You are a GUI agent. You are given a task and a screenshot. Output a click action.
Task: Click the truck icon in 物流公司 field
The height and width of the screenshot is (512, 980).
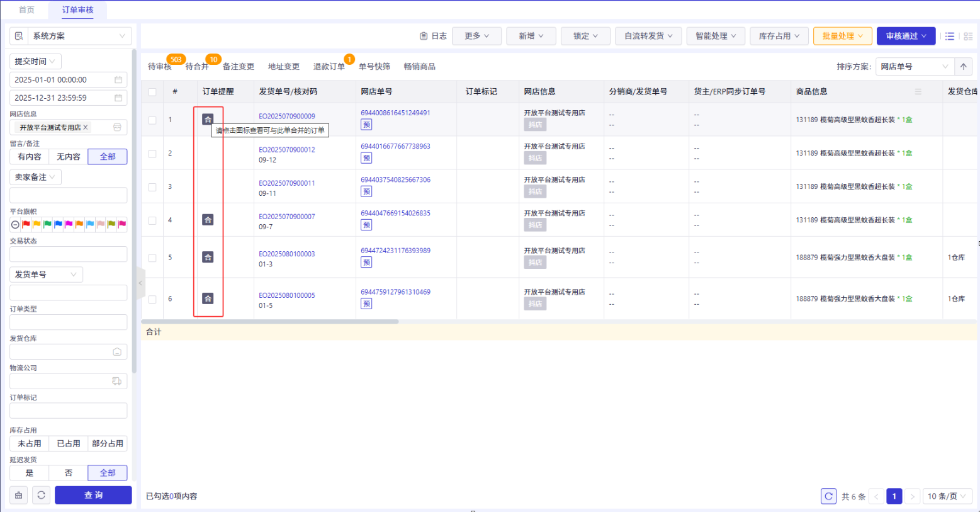pyautogui.click(x=117, y=381)
